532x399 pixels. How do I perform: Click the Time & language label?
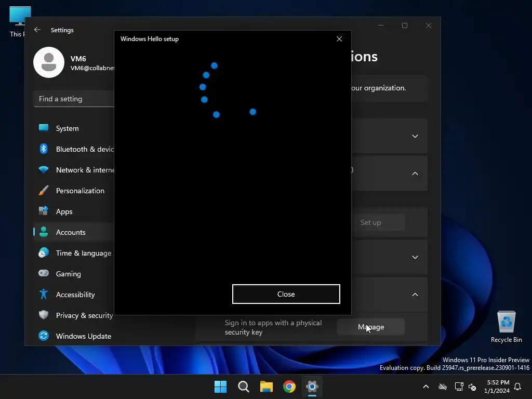click(84, 253)
